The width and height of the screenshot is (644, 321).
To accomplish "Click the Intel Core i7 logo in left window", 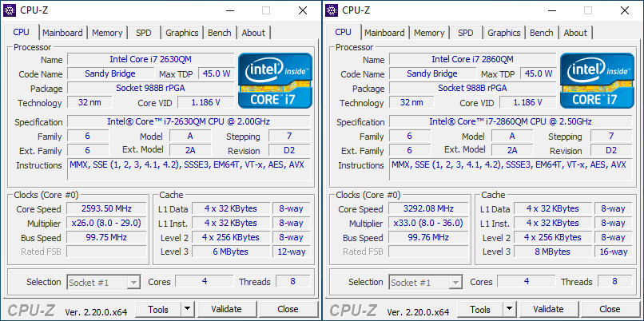I will tap(275, 81).
